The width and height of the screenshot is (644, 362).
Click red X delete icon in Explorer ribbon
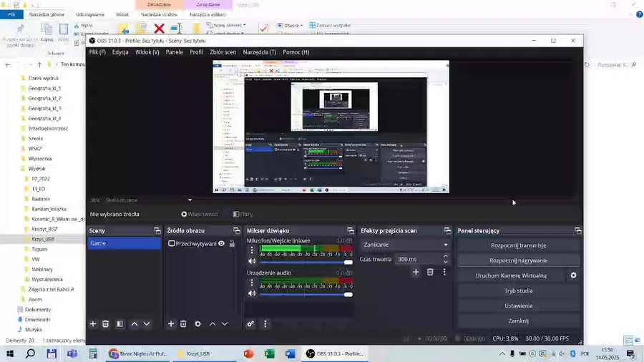(160, 29)
